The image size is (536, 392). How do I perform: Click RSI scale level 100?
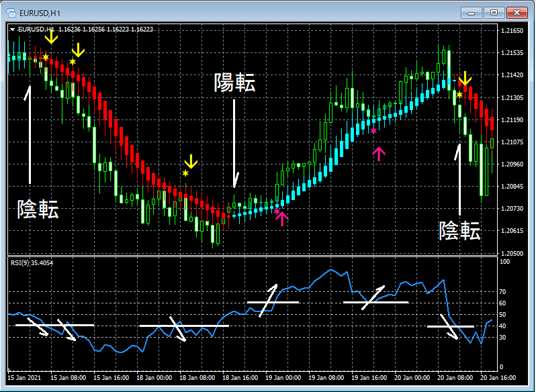click(x=505, y=262)
